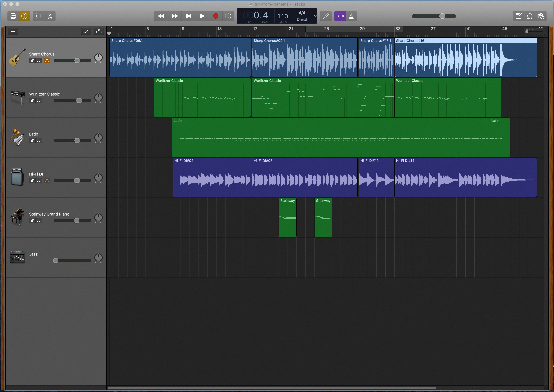This screenshot has height=392, width=554.
Task: Open the Editors scissors button
Action: 50,16
